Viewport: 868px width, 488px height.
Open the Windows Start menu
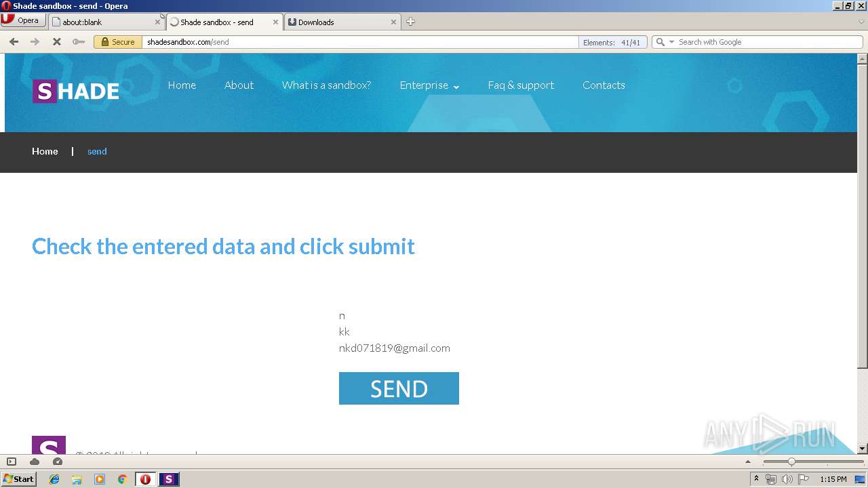[19, 479]
